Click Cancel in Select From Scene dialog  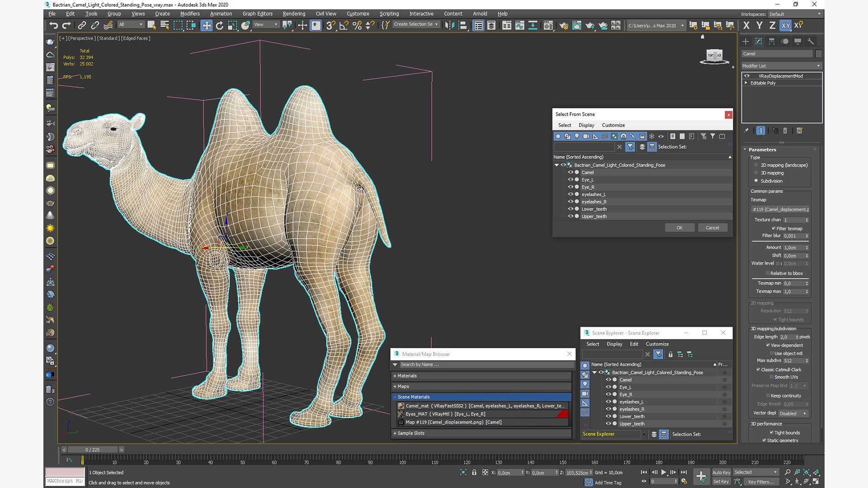point(712,228)
